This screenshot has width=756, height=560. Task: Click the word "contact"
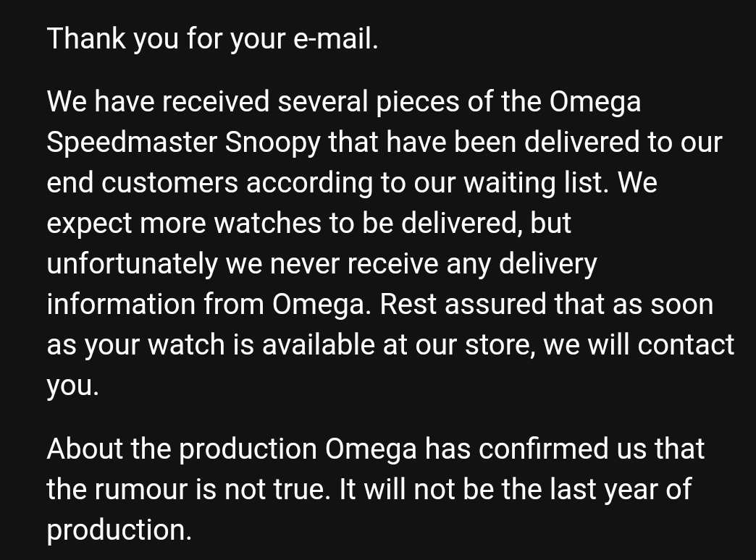coord(686,345)
